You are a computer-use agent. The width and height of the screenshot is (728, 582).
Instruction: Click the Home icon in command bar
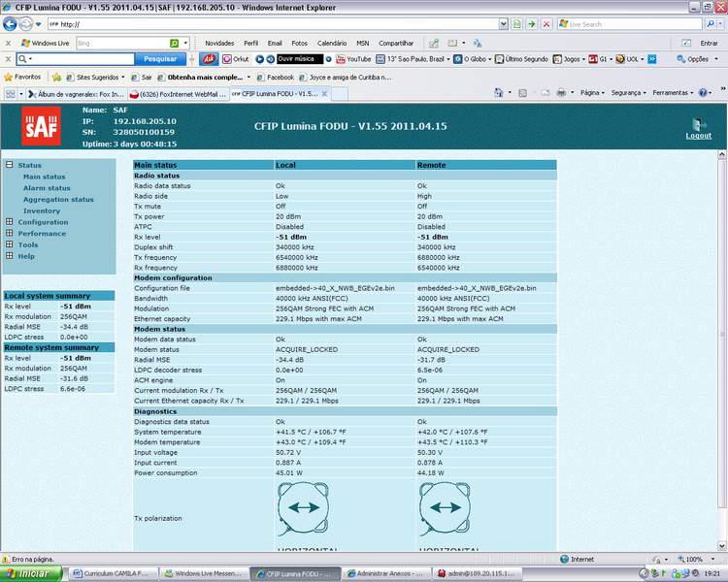click(x=499, y=93)
